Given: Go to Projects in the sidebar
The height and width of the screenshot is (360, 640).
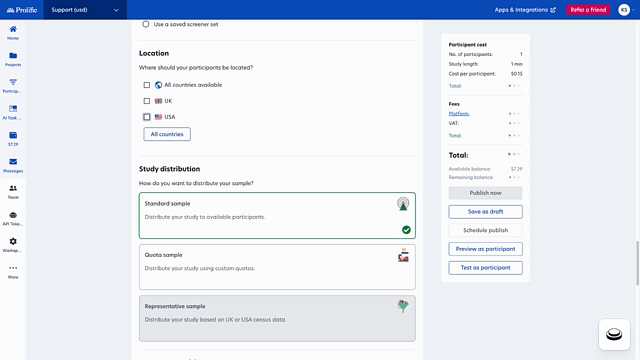Looking at the screenshot, I should (x=13, y=56).
